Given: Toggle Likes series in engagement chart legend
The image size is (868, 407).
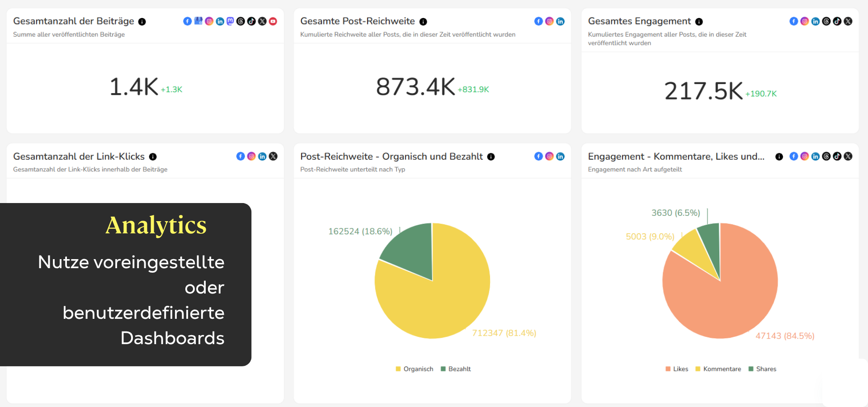Looking at the screenshot, I should [677, 369].
